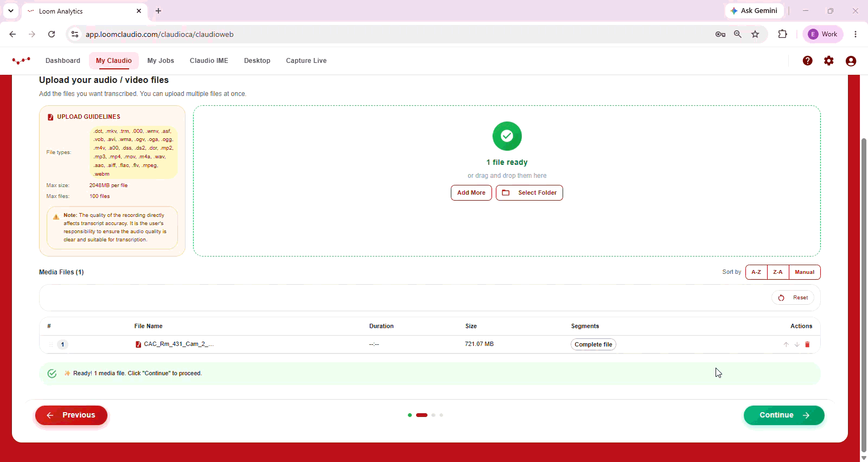Click the Select Folder button
The width and height of the screenshot is (868, 462).
click(x=529, y=193)
